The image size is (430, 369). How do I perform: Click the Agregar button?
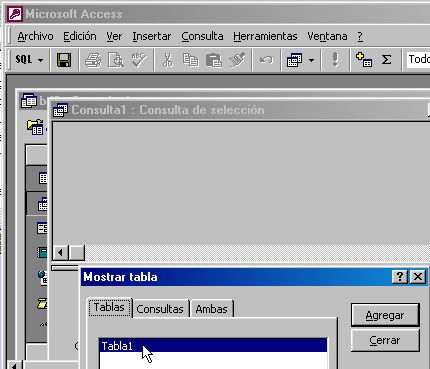pos(385,315)
